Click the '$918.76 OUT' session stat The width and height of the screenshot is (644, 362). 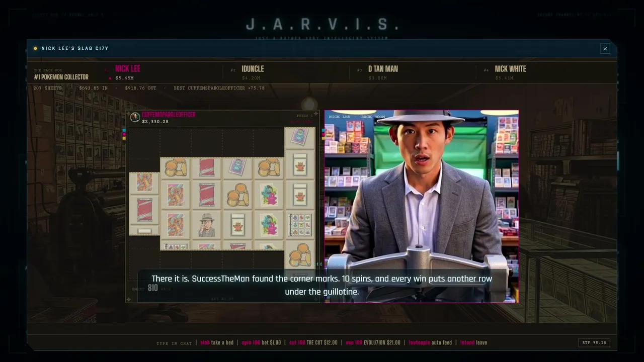140,88
